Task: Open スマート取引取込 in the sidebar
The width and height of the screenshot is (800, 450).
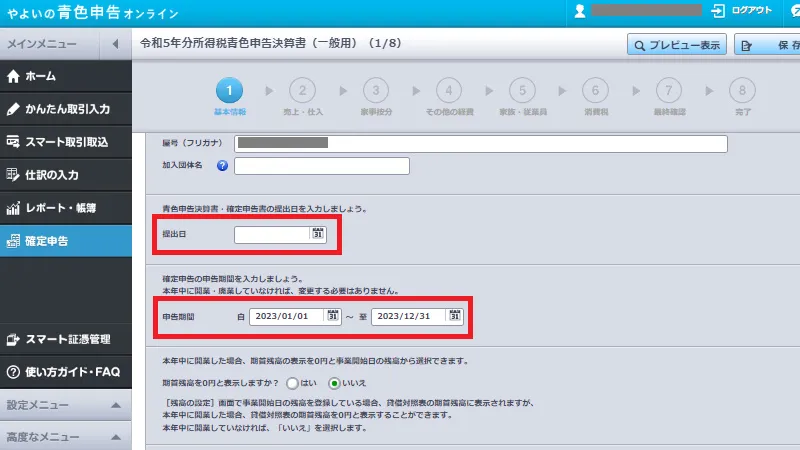Action: click(x=66, y=142)
